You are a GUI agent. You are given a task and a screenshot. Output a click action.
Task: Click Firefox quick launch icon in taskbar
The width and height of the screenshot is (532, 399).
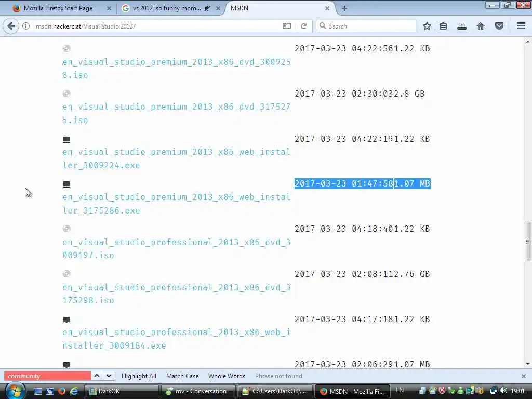[x=62, y=391]
